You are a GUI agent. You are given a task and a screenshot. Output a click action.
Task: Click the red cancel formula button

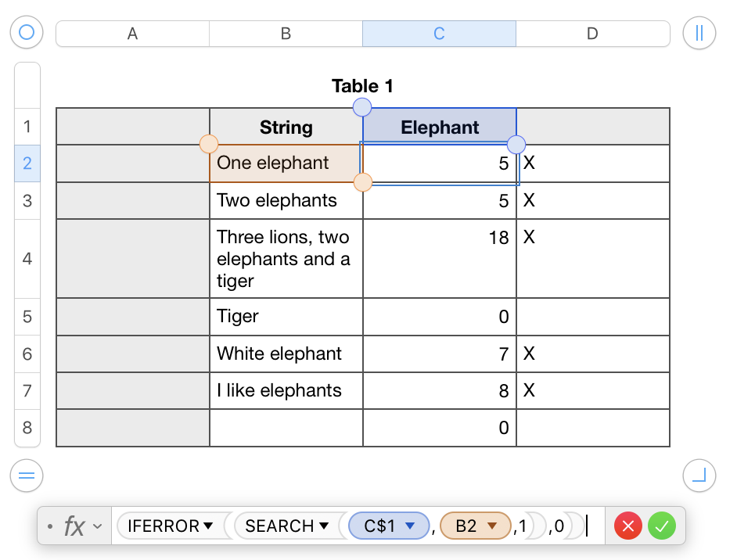pyautogui.click(x=627, y=526)
